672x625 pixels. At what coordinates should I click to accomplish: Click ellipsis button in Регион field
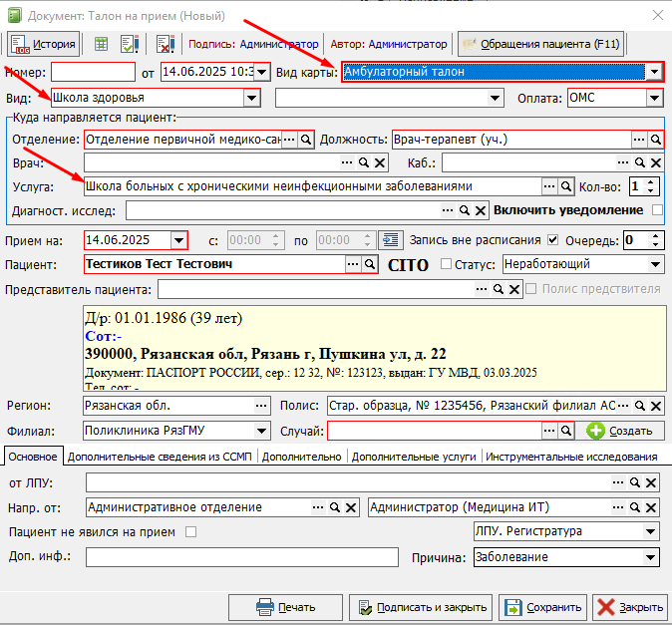[261, 406]
